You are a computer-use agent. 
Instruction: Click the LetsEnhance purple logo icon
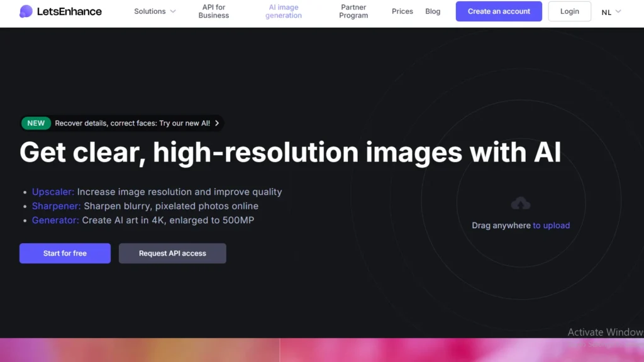(26, 11)
